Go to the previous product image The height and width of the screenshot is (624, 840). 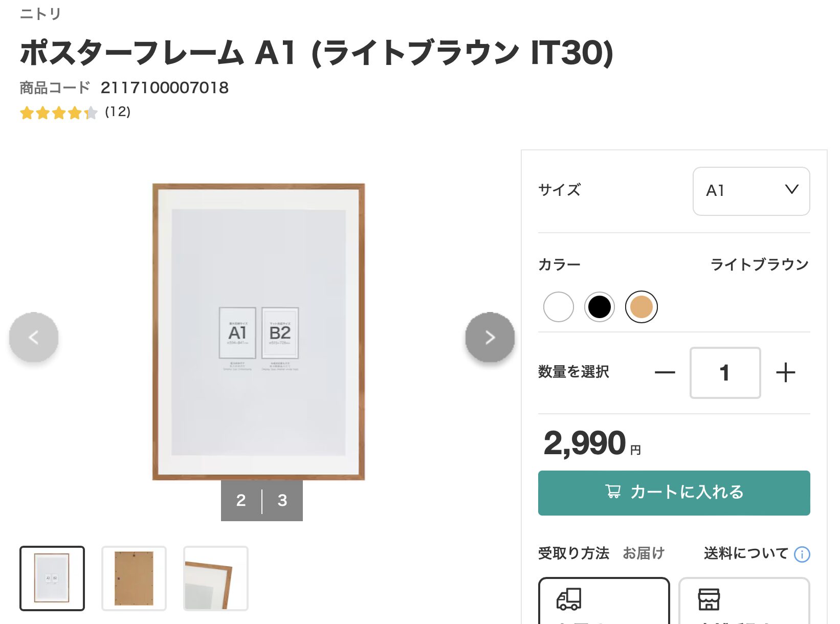34,337
